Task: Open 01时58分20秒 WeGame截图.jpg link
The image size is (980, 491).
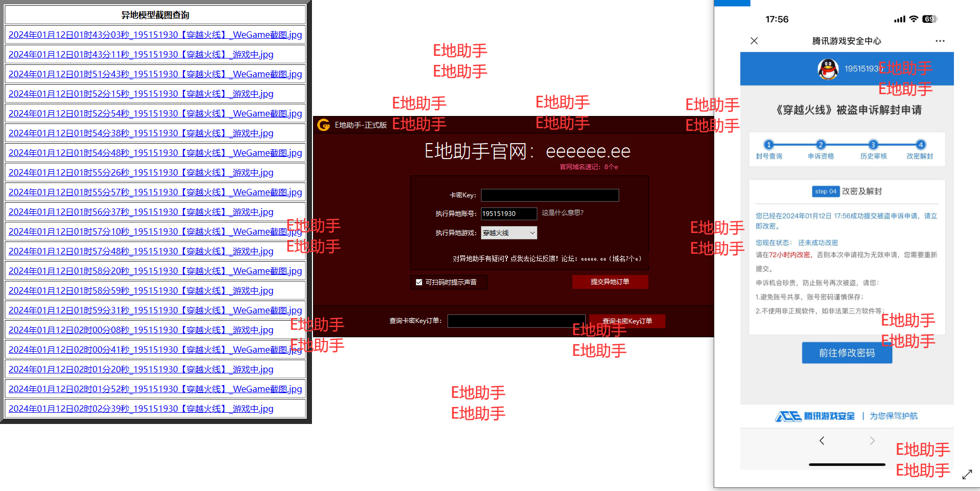Action: [155, 271]
